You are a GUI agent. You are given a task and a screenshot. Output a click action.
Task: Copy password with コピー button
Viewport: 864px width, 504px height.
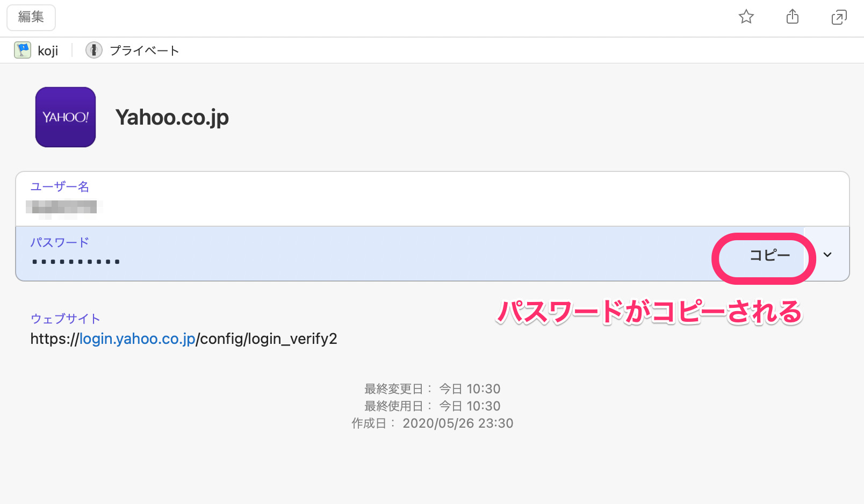click(769, 255)
